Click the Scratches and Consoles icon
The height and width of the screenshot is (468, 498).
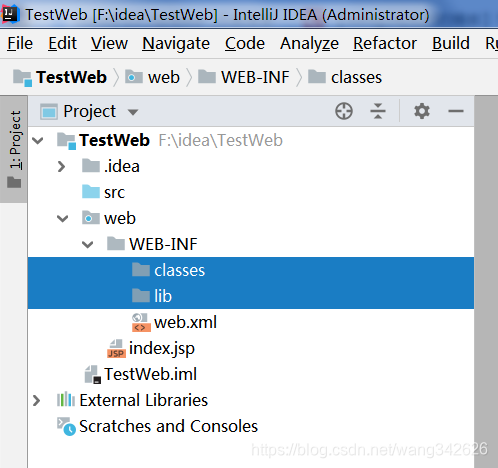[x=66, y=426]
